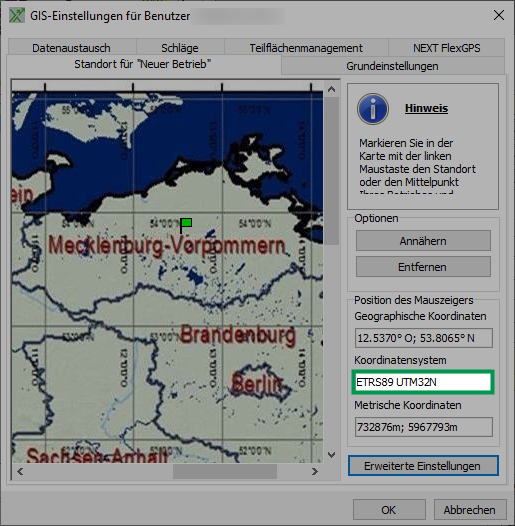Click the Hinweis text 'Markieren Sie in der'
This screenshot has width=515, height=526.
[x=406, y=143]
